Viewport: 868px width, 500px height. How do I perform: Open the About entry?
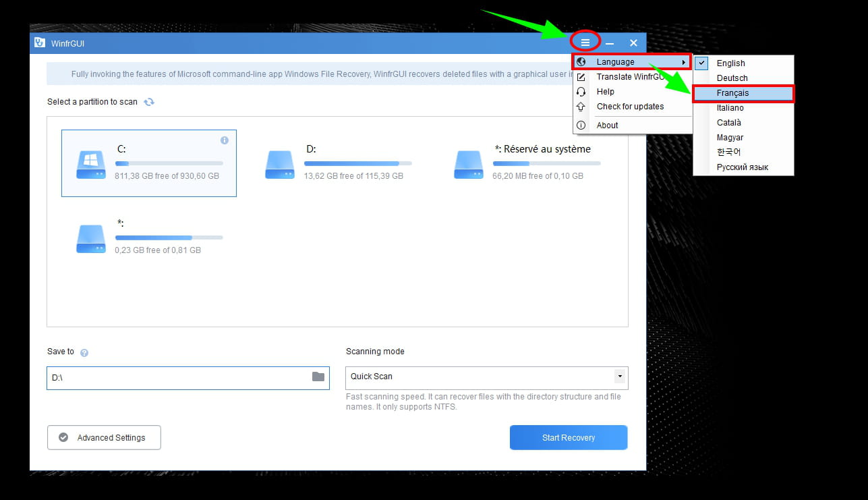[632, 126]
